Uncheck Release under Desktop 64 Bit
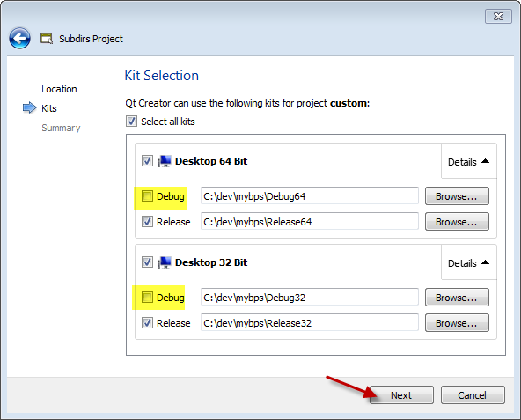The width and height of the screenshot is (521, 420). click(147, 222)
